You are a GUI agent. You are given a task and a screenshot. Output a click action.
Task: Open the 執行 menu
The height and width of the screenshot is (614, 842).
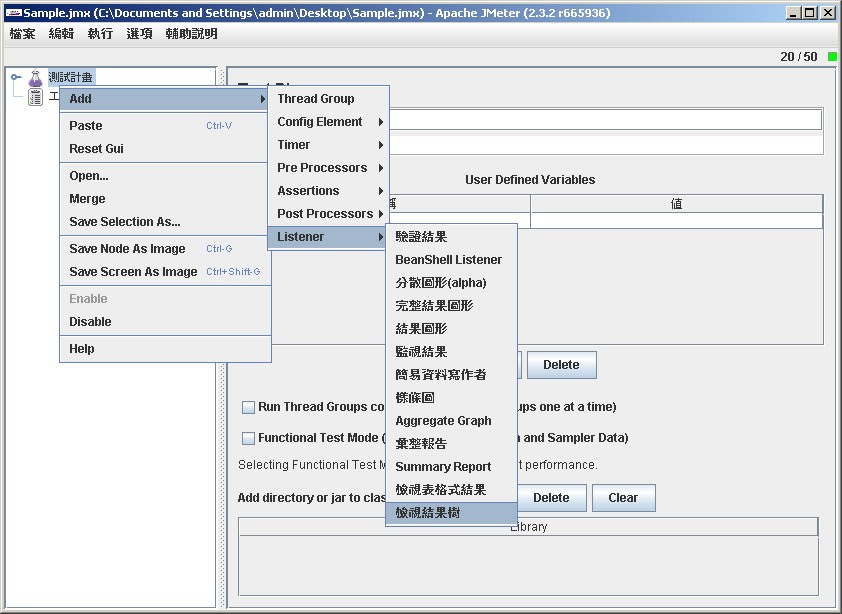tap(100, 34)
